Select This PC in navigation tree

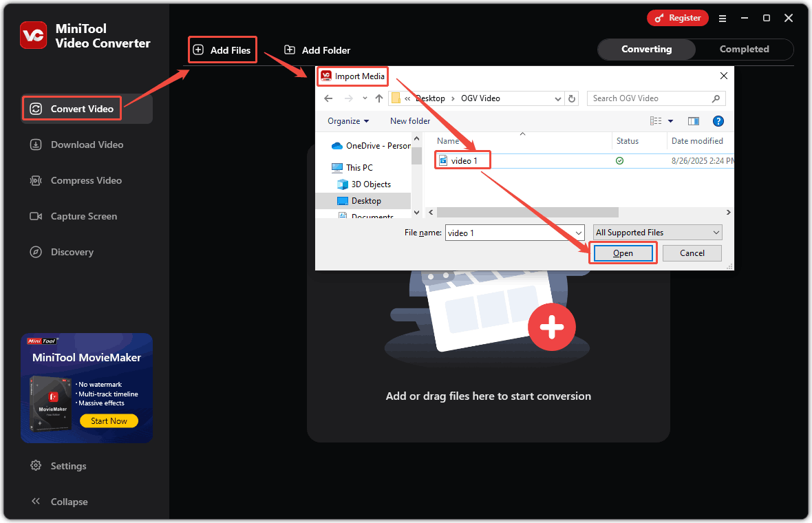352,168
